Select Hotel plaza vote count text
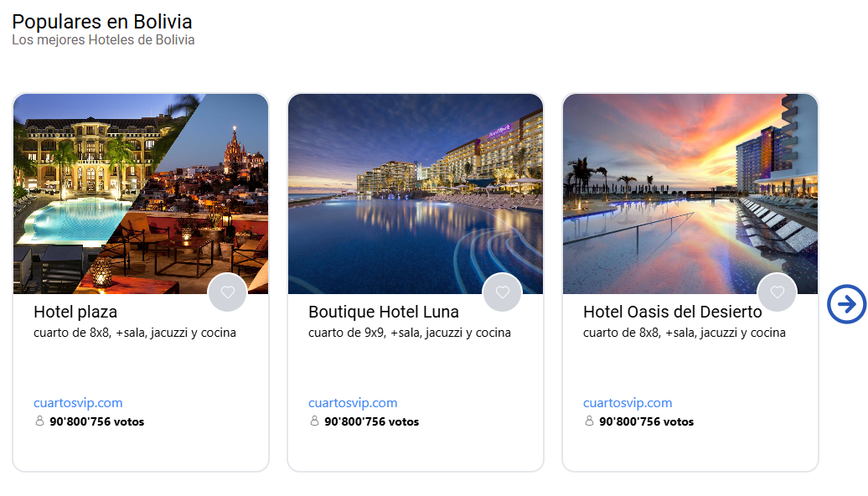This screenshot has height=496, width=868. [x=96, y=421]
